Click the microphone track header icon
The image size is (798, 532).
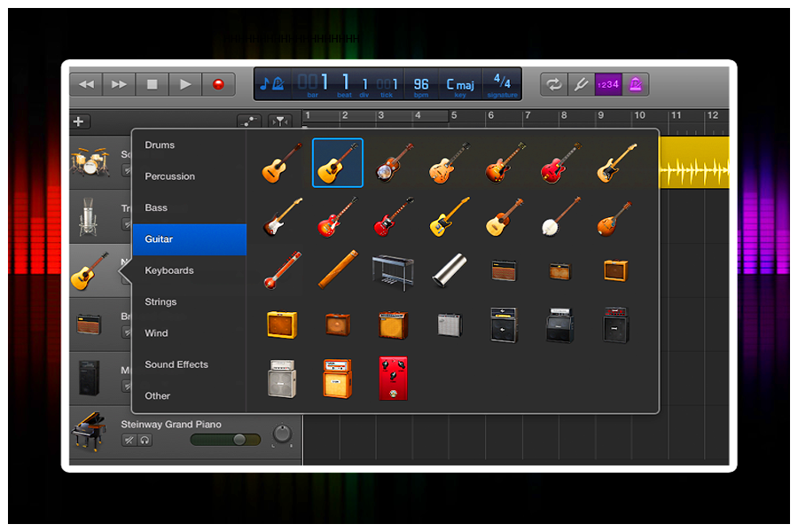coord(88,217)
